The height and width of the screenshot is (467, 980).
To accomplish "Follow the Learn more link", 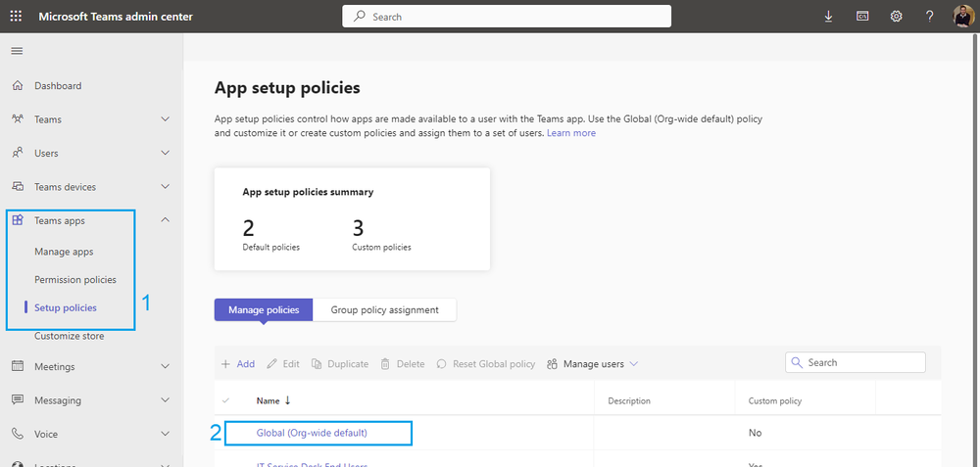I will point(571,133).
